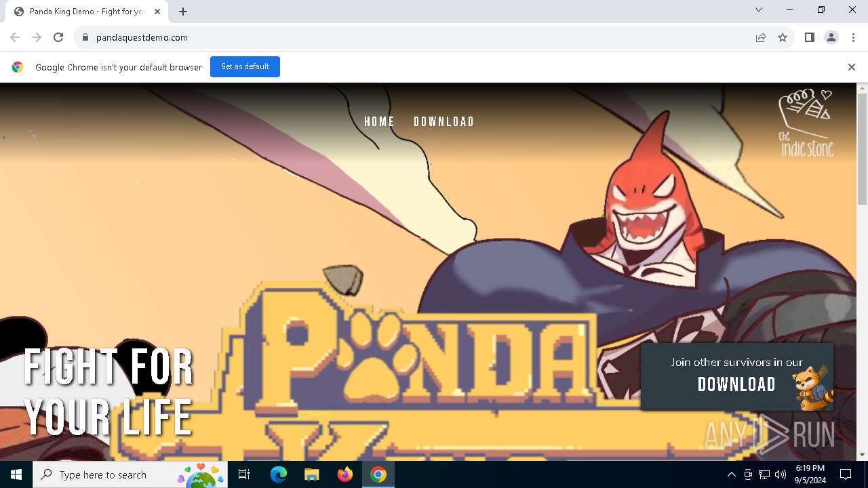Reload the page with the refresh icon
Image resolution: width=868 pixels, height=488 pixels.
(x=58, y=37)
